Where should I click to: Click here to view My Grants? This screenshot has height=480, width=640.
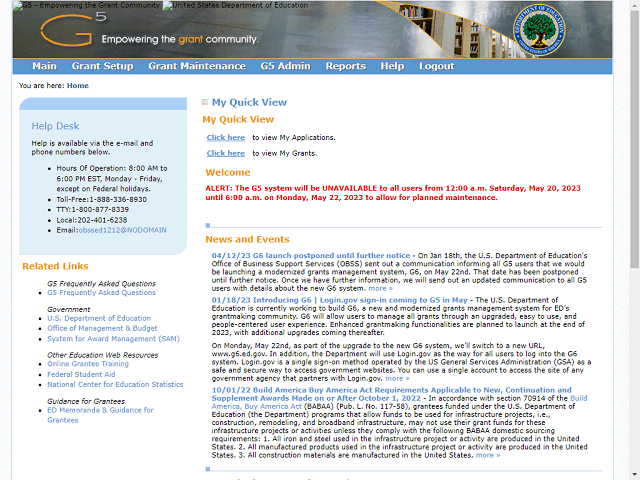pyautogui.click(x=226, y=153)
